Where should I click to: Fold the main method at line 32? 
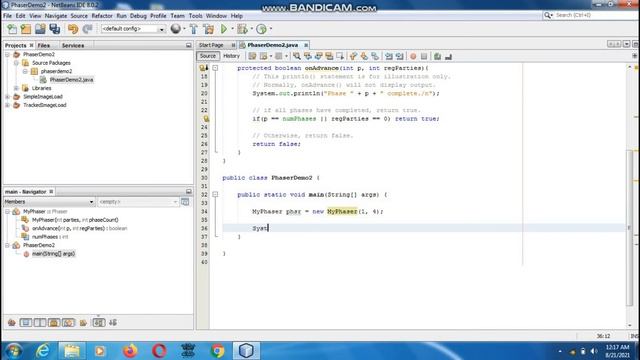pyautogui.click(x=215, y=195)
